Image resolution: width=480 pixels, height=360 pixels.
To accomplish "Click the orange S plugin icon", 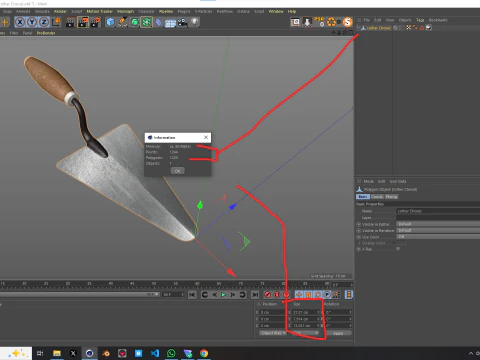I will [347, 22].
